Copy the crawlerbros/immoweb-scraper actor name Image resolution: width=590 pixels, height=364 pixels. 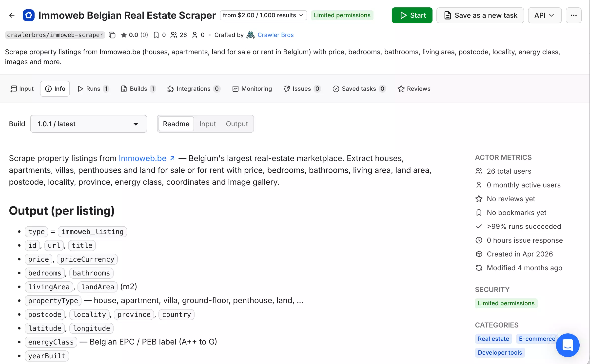click(x=112, y=35)
